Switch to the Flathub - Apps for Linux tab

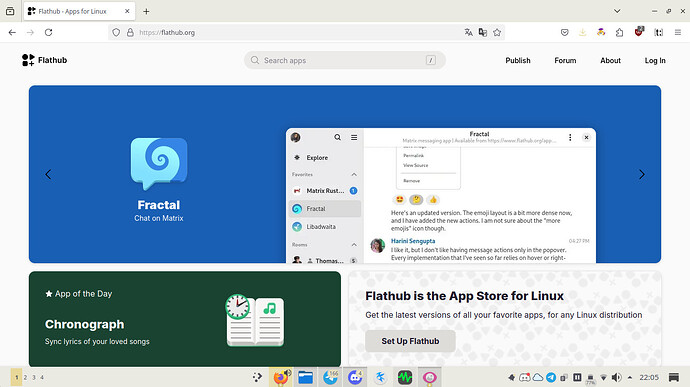79,11
